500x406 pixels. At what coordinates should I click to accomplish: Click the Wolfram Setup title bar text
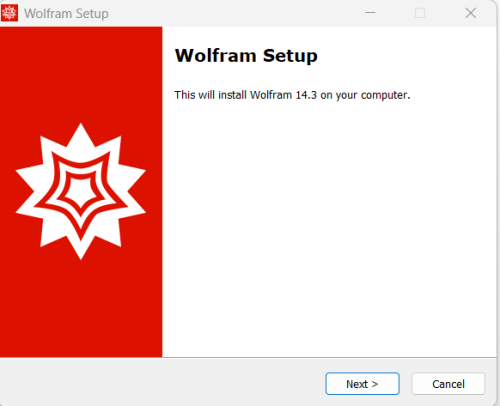[x=66, y=14]
